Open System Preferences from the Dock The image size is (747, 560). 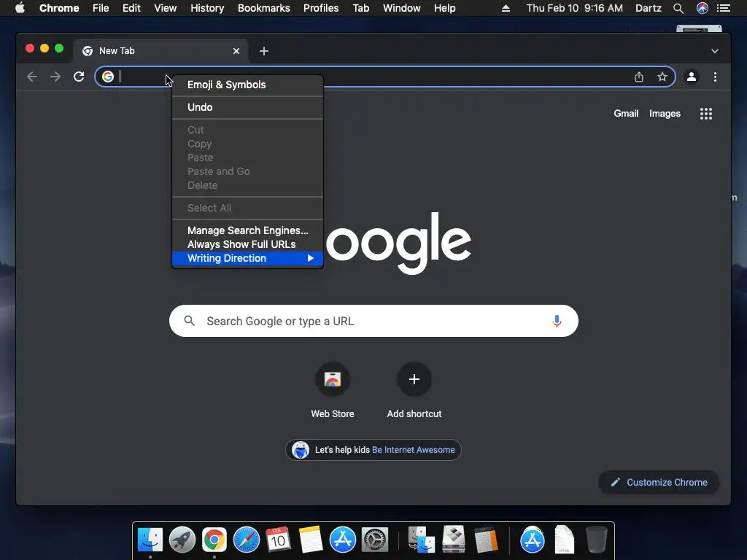click(375, 540)
